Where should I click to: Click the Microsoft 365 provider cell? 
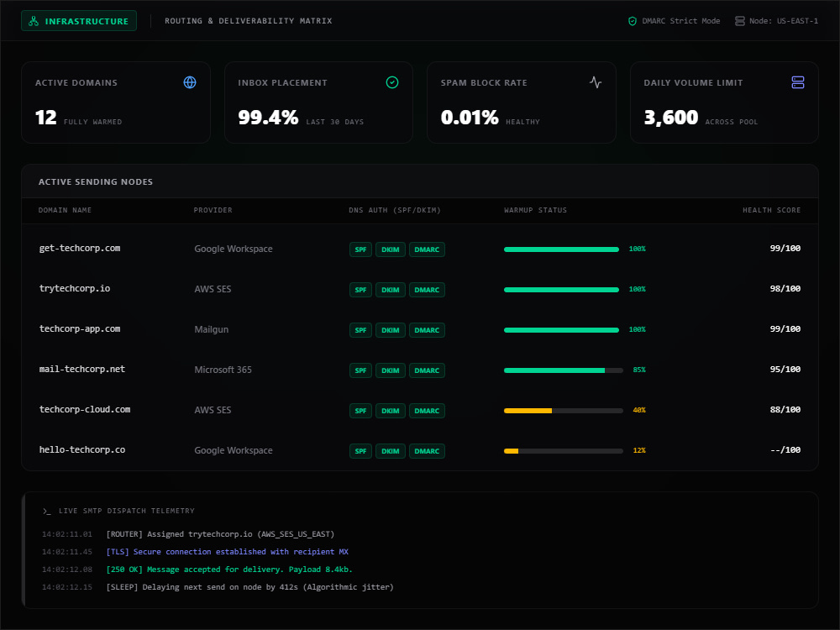pyautogui.click(x=223, y=370)
